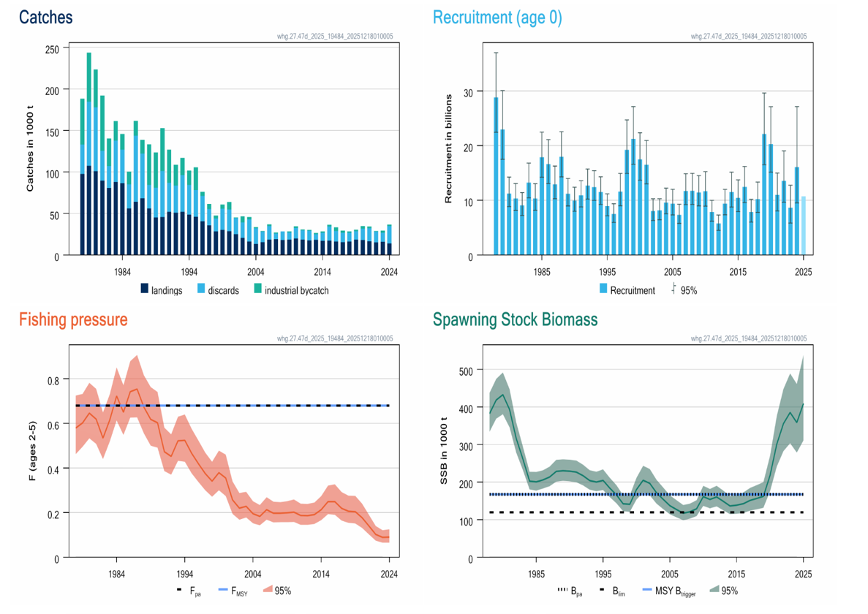Click the FMSY blue line legend icon
The image size is (868, 614).
224,591
